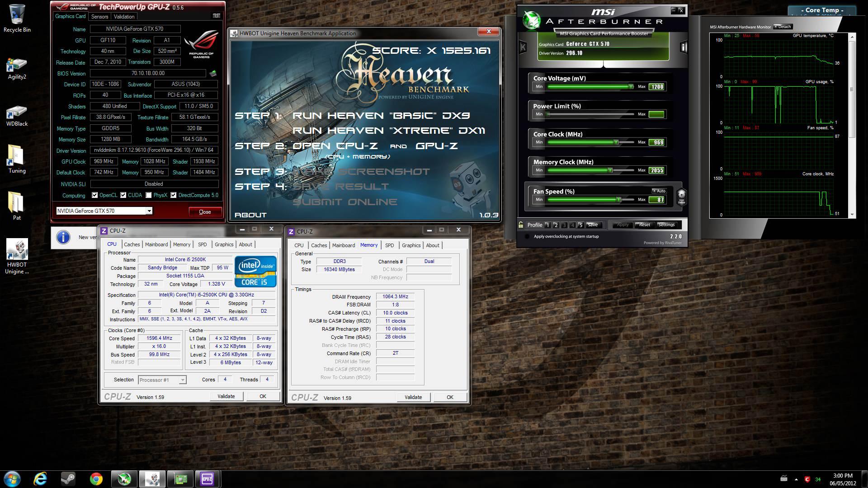Open Graphics tab in Memory CPU-Z window
The width and height of the screenshot is (868, 488).
tap(411, 245)
